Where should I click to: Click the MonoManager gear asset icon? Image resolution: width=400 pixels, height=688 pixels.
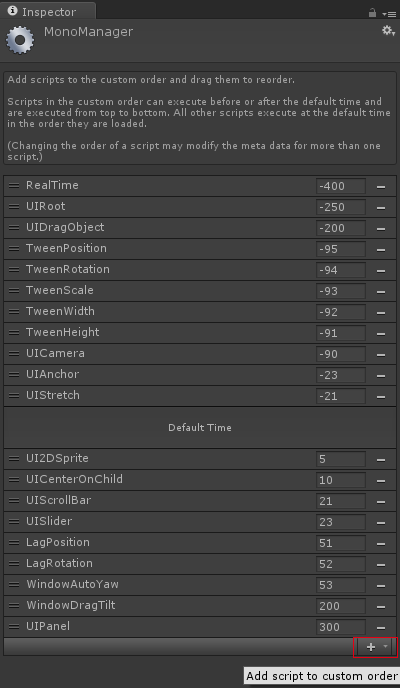[20, 40]
